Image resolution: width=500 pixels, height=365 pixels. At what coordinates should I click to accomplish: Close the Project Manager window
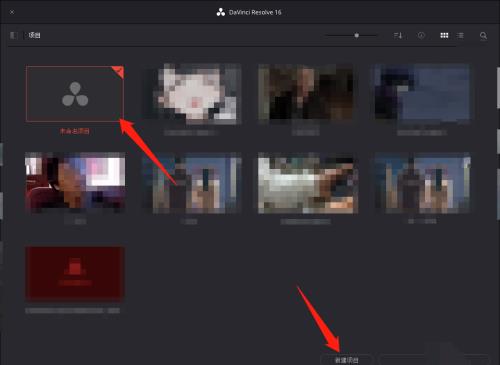coord(12,12)
